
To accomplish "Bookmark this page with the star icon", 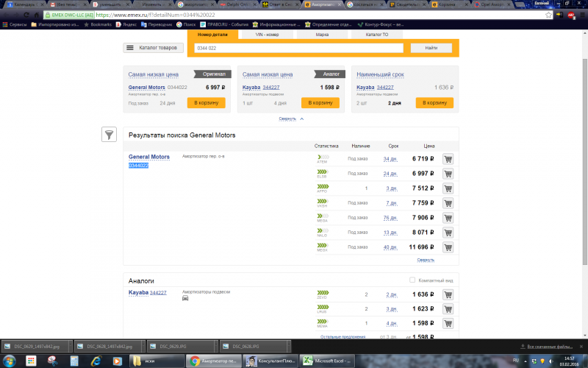I will 548,15.
